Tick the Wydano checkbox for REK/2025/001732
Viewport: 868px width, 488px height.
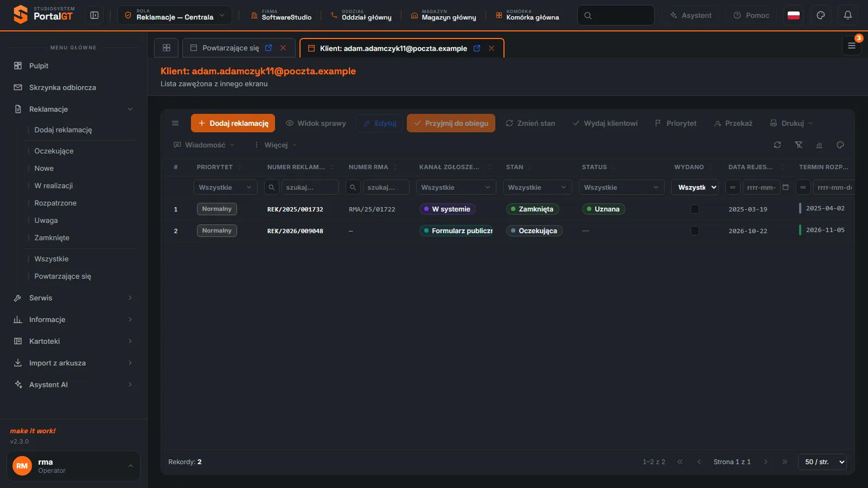[695, 209]
